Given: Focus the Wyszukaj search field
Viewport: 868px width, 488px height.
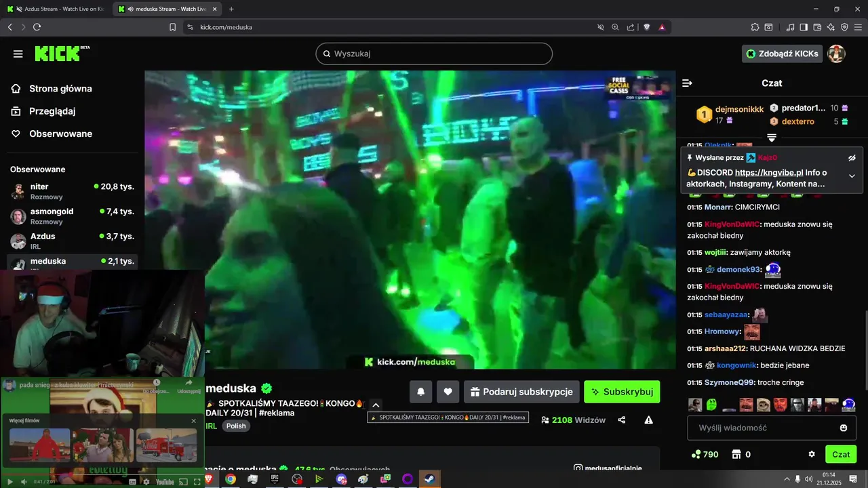Looking at the screenshot, I should click(x=434, y=54).
